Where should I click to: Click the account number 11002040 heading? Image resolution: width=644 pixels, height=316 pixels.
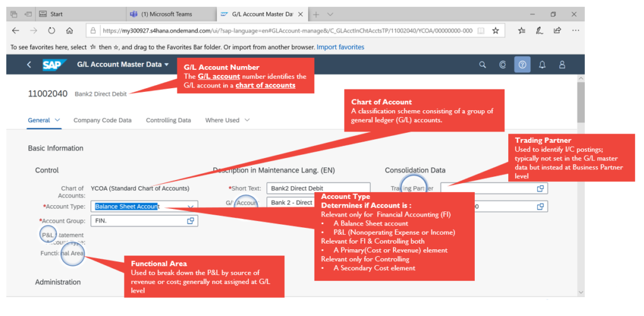click(x=48, y=94)
